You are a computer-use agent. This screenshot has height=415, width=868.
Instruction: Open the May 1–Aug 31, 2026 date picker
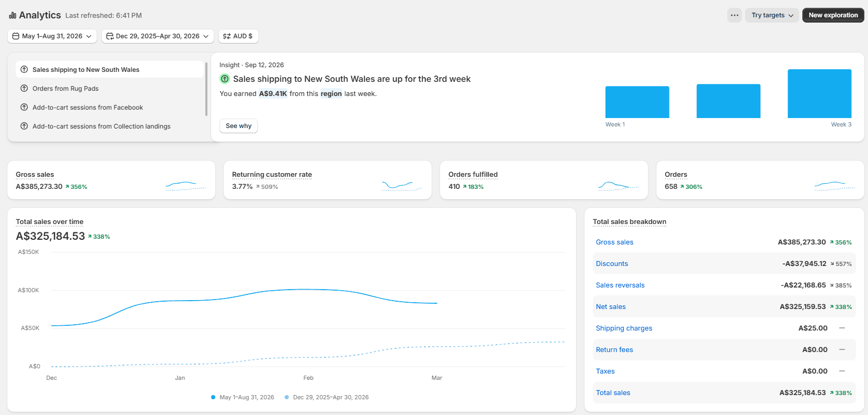[x=52, y=36]
